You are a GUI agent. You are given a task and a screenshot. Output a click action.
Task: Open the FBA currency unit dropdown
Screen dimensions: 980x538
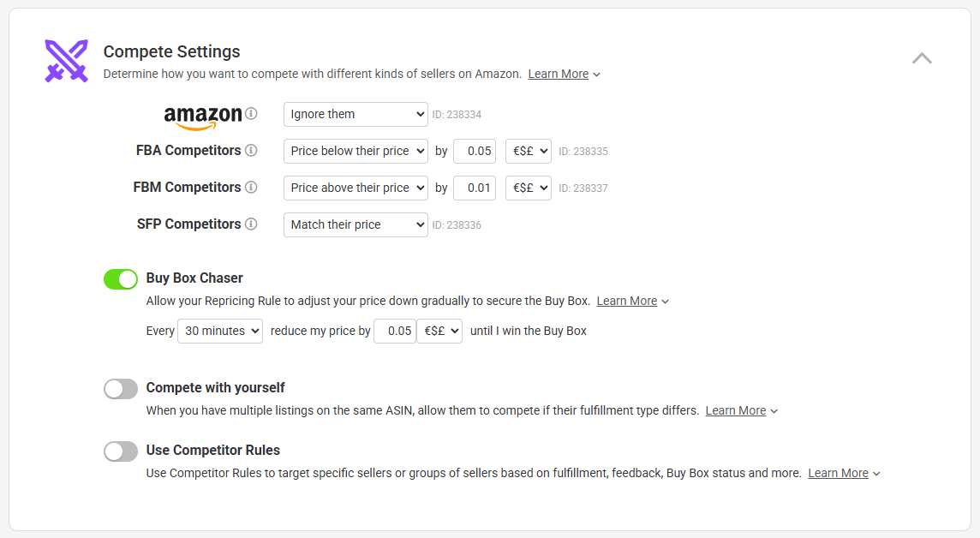coord(528,151)
